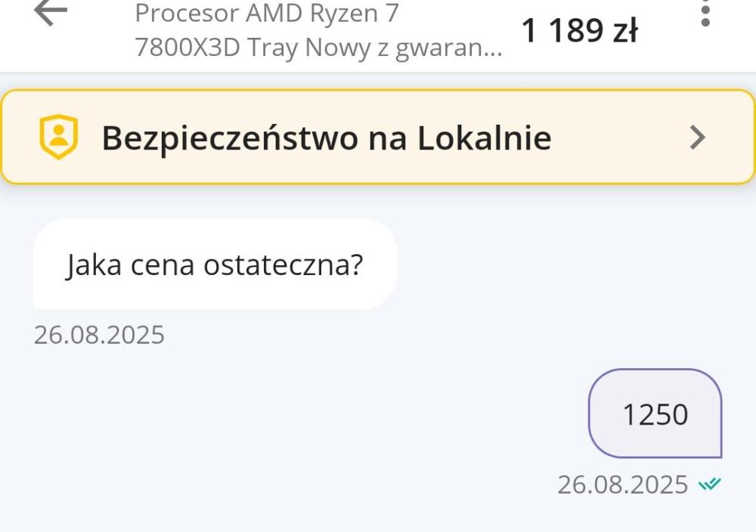Tap the yellow border of the safety banner
This screenshot has width=756, height=532.
378,91
